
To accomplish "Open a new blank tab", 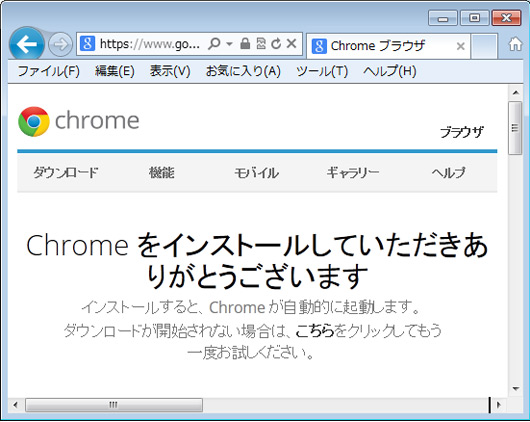I will tap(484, 46).
